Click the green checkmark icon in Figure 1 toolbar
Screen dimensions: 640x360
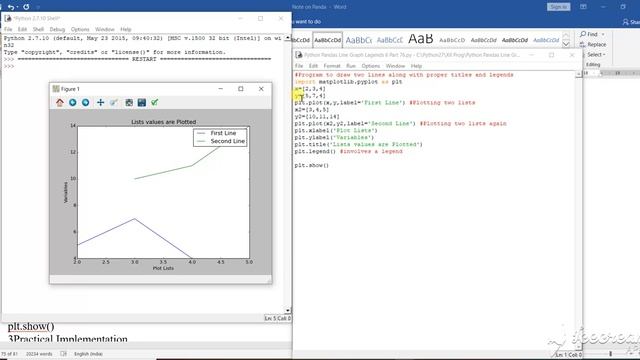pos(155,102)
